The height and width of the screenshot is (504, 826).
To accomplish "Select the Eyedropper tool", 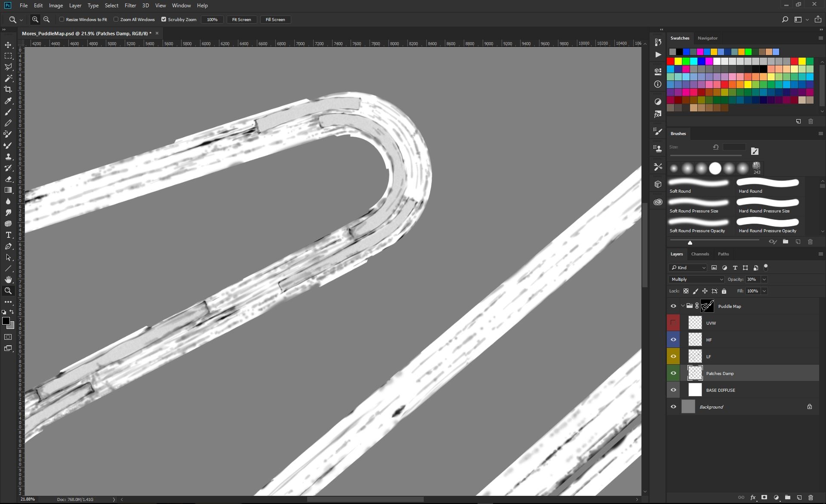I will (8, 101).
